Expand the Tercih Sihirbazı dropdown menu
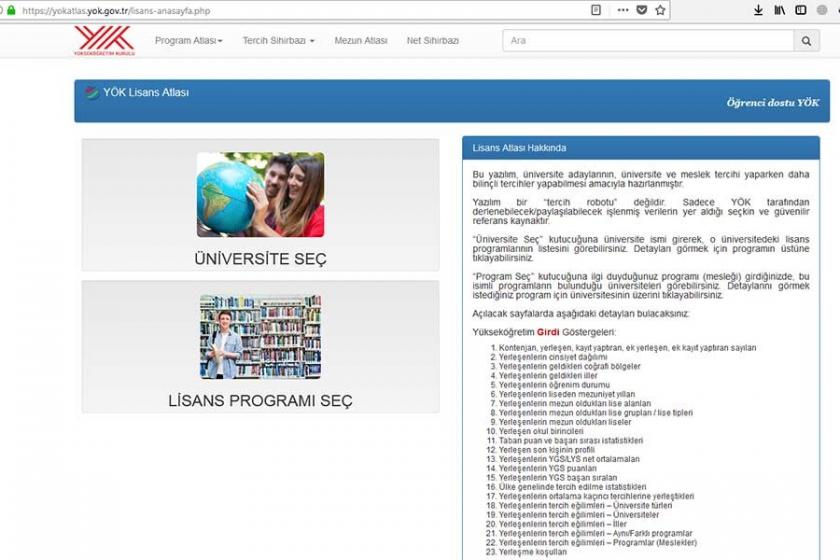This screenshot has height=560, width=840. pyautogui.click(x=279, y=41)
